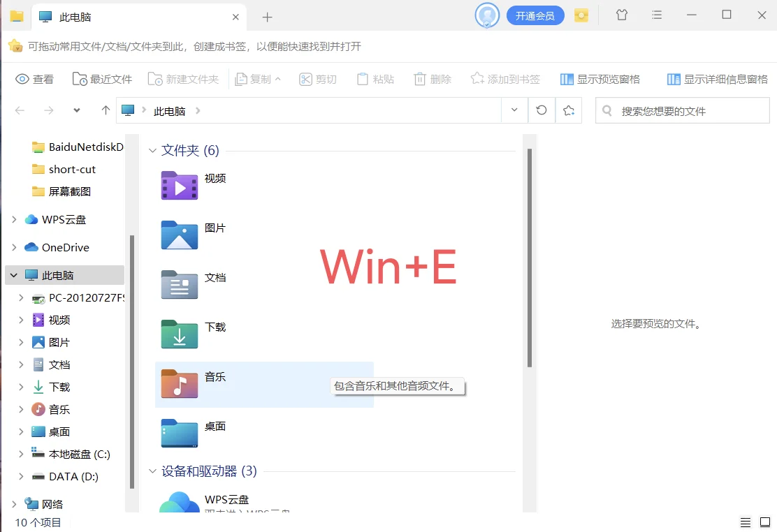
Task: Switch to grid view at bottom right
Action: [x=766, y=522]
